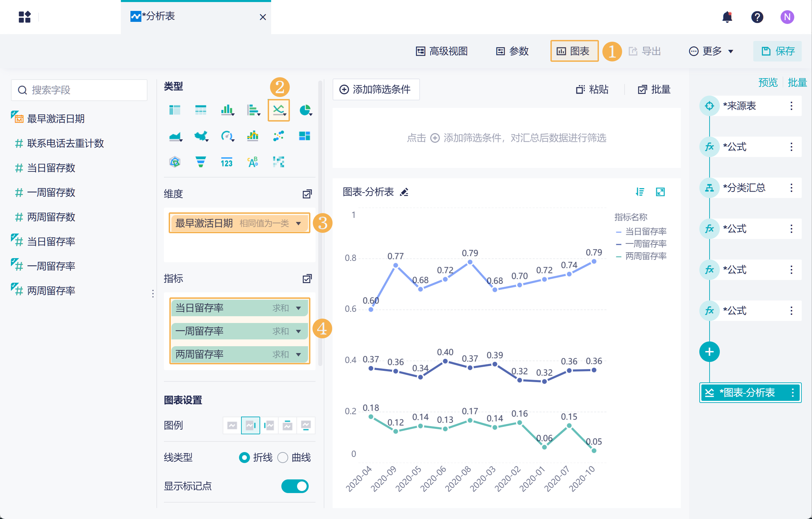Image resolution: width=812 pixels, height=519 pixels.
Task: Pick the scatter plot chart icon
Action: click(x=279, y=136)
